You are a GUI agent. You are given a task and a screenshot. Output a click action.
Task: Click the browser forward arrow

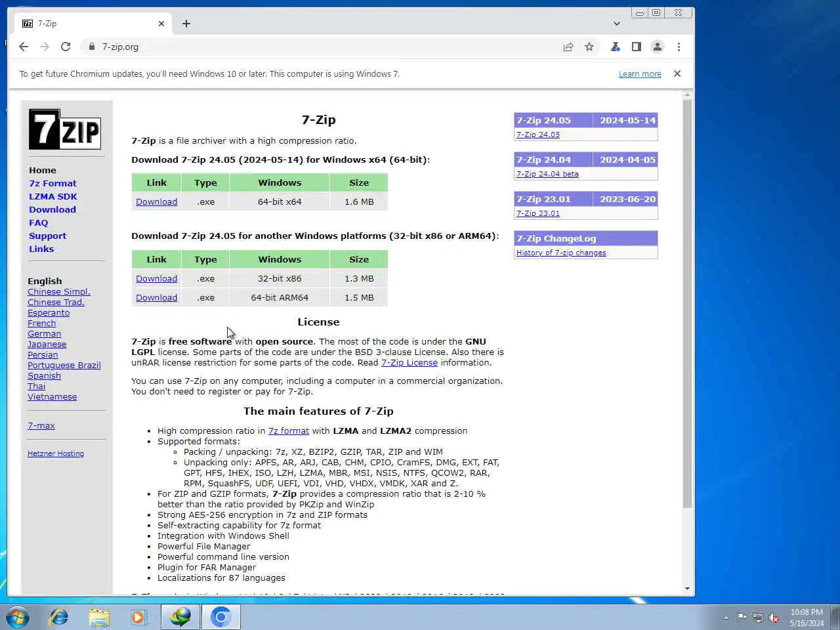[x=45, y=47]
